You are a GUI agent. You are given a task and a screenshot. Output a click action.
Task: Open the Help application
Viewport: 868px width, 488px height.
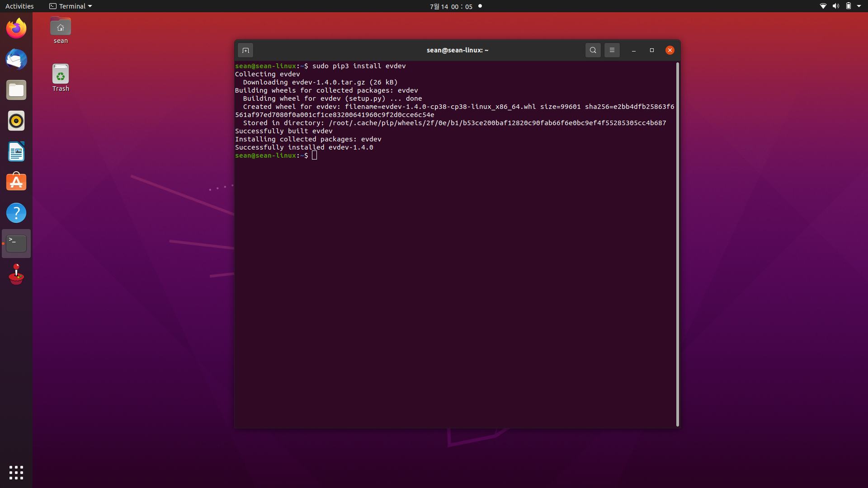[16, 213]
